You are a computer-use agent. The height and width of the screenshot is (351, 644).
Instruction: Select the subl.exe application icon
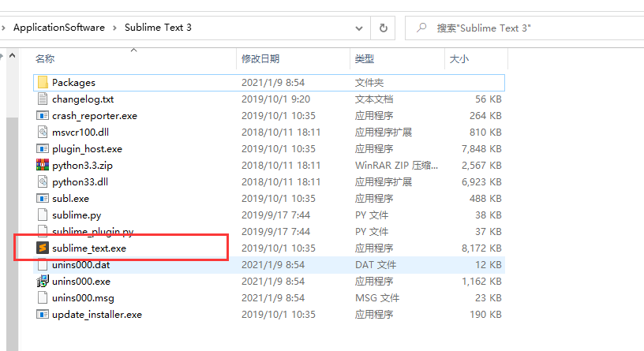tap(43, 198)
